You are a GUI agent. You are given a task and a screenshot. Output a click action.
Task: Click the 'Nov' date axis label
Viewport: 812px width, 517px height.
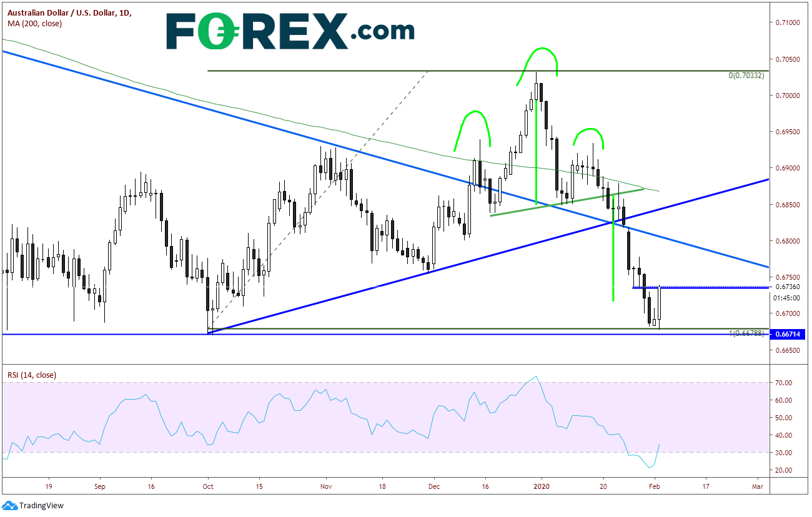click(326, 485)
